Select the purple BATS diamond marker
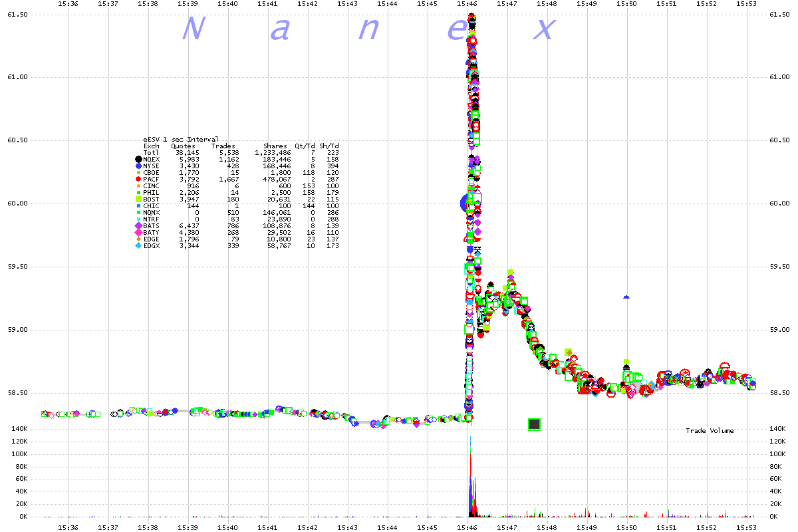The height and width of the screenshot is (532, 798). [138, 226]
